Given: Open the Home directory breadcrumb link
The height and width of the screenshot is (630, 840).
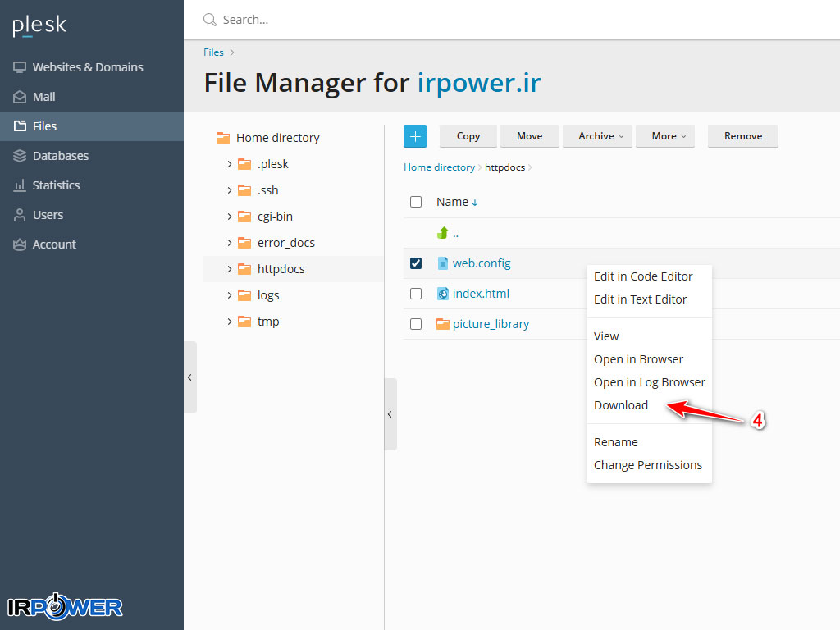Looking at the screenshot, I should click(x=439, y=167).
